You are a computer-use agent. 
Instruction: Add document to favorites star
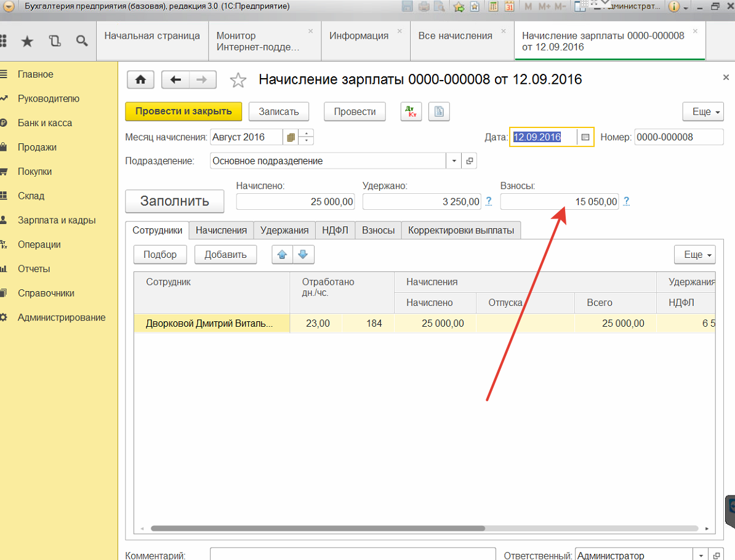238,80
